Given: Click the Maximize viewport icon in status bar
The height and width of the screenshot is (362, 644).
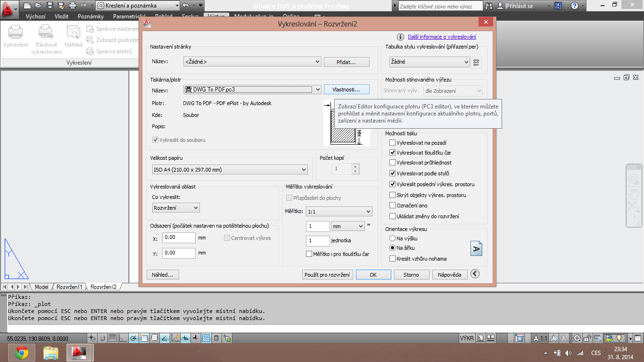Looking at the screenshot, I should [520, 338].
